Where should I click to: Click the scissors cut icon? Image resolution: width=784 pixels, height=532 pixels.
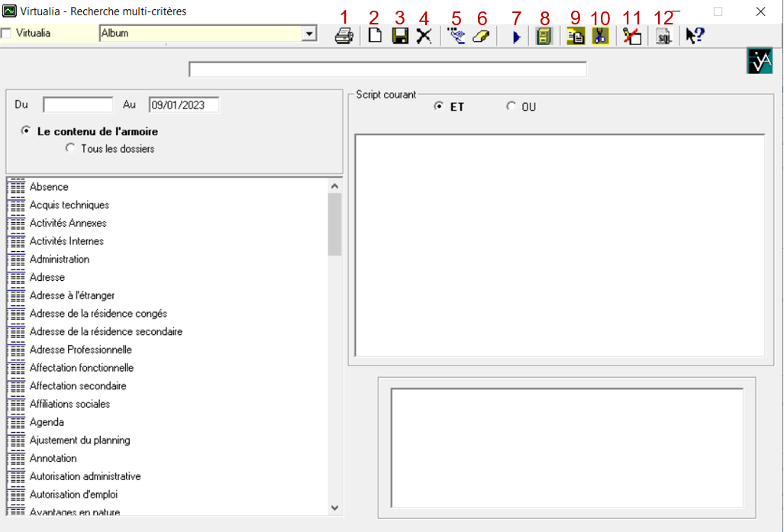[600, 37]
